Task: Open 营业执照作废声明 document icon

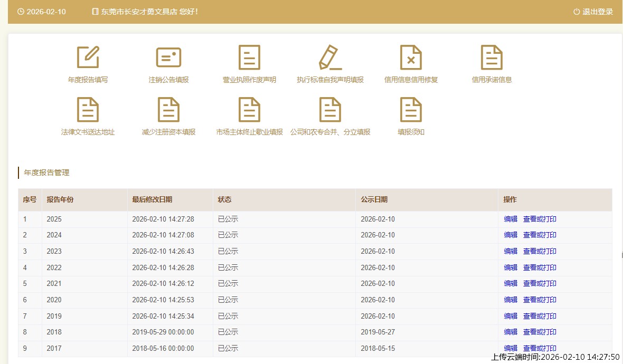Action: pos(249,58)
